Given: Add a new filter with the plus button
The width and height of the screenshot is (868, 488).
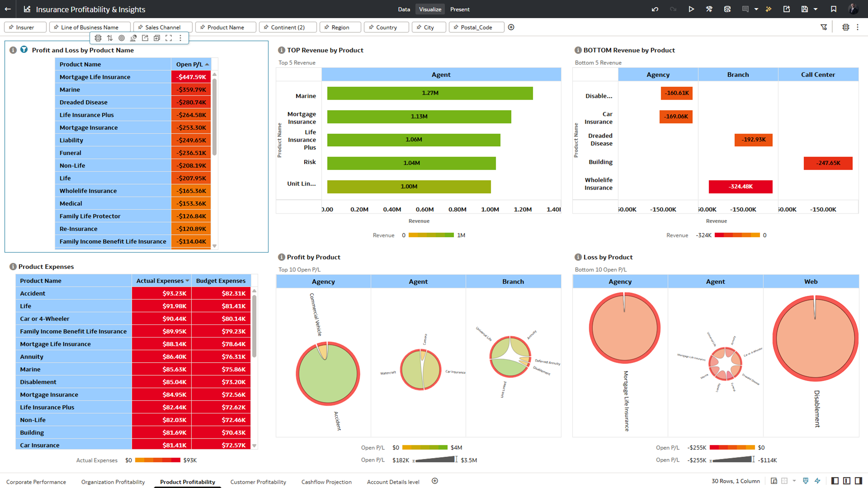Looking at the screenshot, I should 511,27.
